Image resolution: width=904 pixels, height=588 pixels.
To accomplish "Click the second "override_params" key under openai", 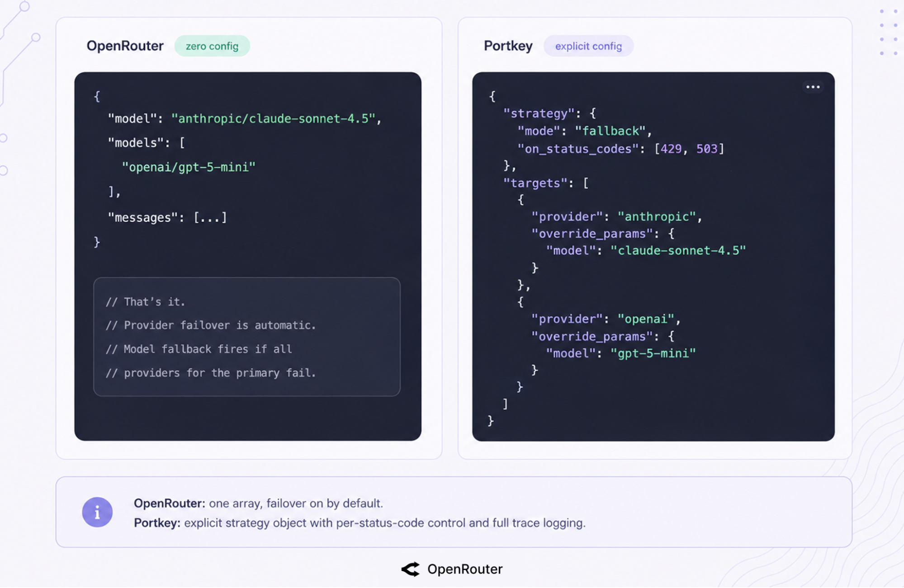I will point(592,337).
